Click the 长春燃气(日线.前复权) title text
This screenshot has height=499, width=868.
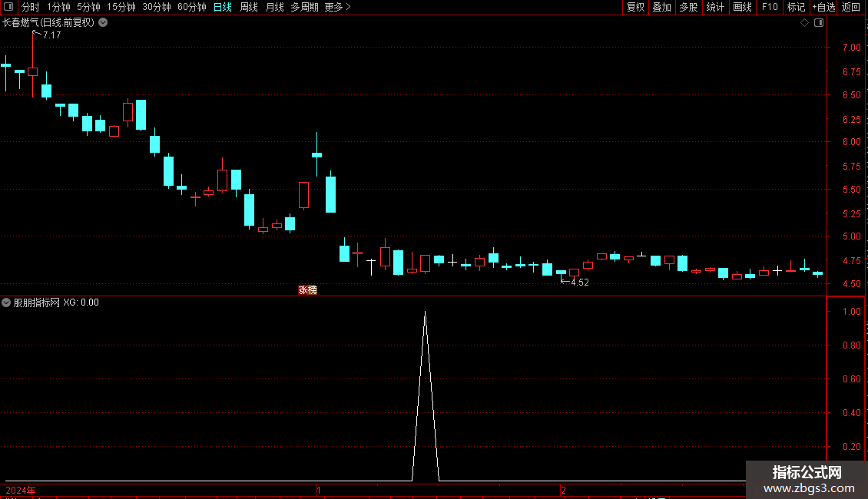[x=48, y=23]
